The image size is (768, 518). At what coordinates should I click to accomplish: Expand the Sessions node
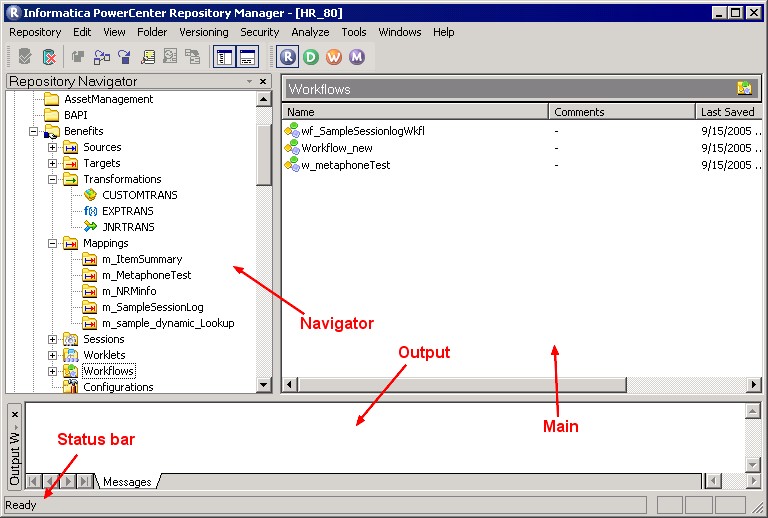tap(52, 339)
